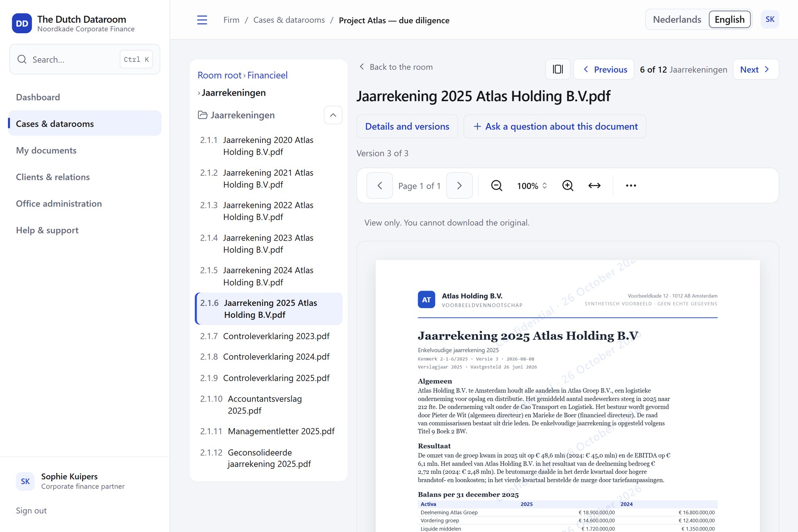Image resolution: width=798 pixels, height=532 pixels.
Task: Open Accountantsverslag 2025.pdf
Action: pyautogui.click(x=268, y=404)
